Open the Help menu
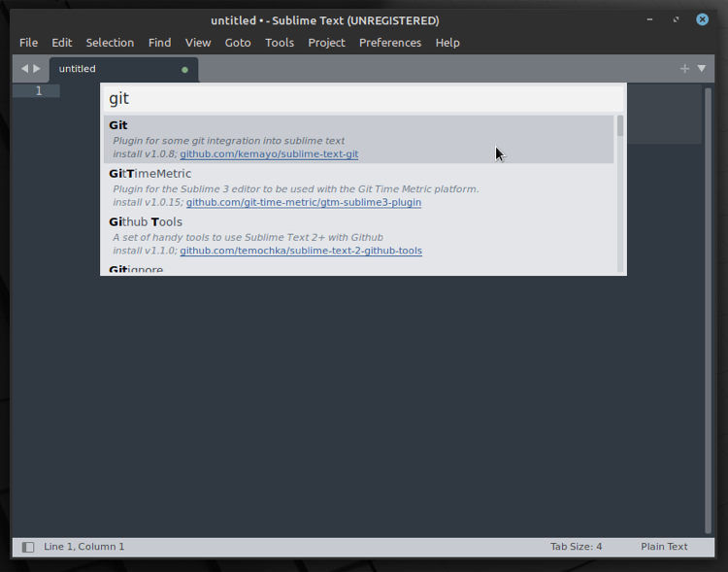728x572 pixels. pos(447,43)
